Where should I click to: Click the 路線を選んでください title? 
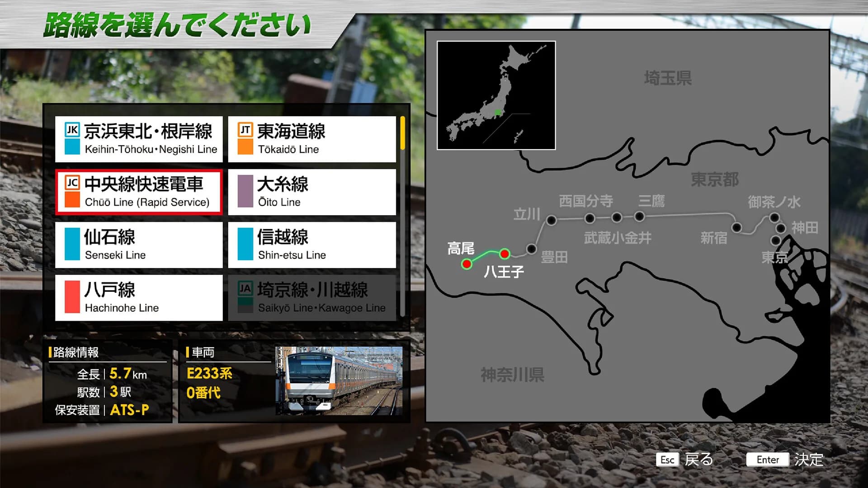pos(177,25)
